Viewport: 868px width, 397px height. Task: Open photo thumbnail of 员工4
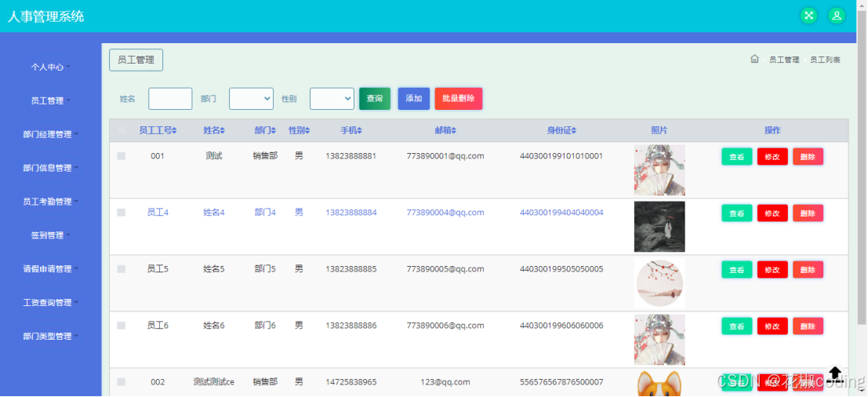tap(659, 227)
